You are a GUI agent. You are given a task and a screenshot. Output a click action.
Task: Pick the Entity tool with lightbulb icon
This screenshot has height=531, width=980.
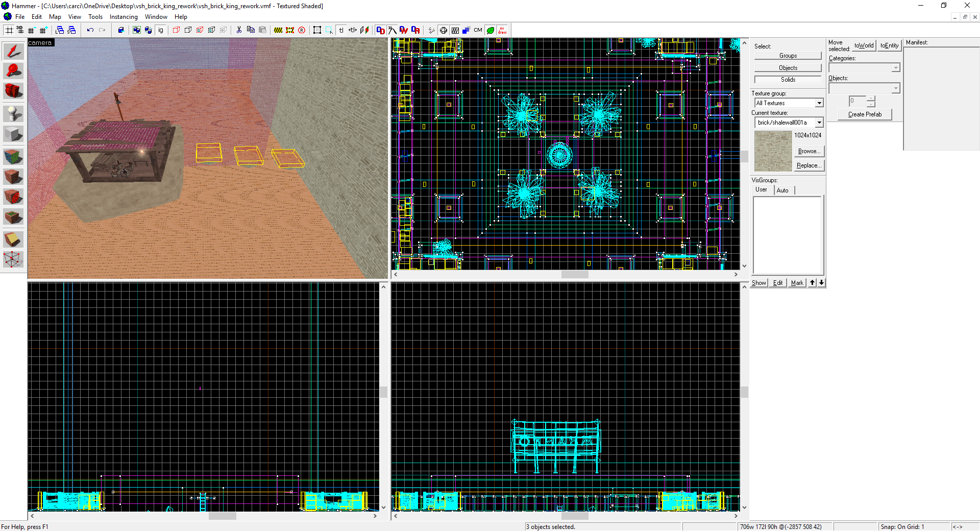tap(13, 113)
